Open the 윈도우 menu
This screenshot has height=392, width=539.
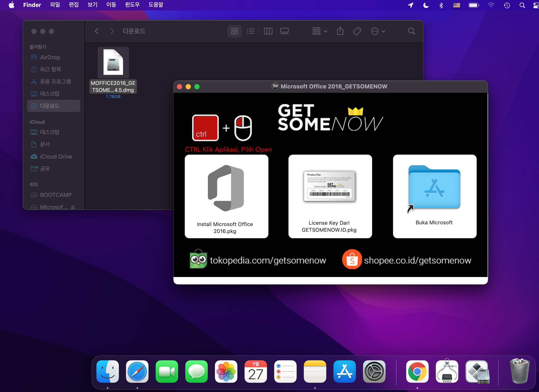pos(132,5)
